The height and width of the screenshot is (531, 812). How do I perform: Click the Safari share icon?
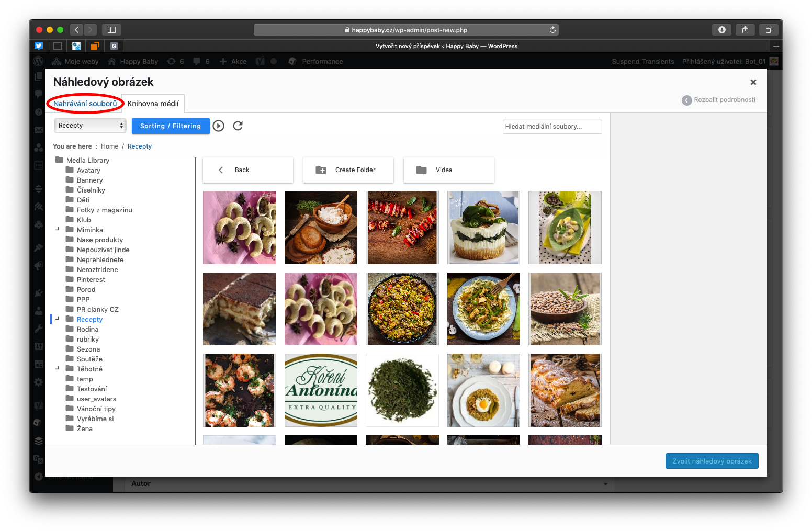(x=745, y=30)
